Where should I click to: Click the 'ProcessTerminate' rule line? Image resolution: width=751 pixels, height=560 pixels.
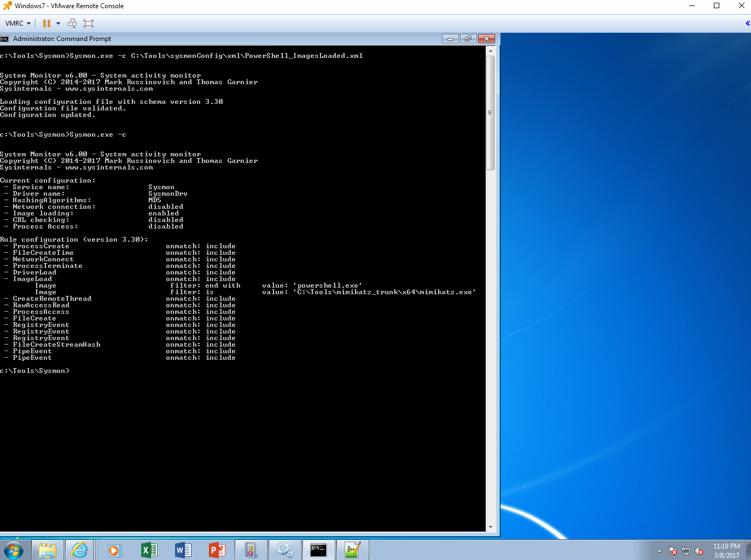(x=119, y=266)
